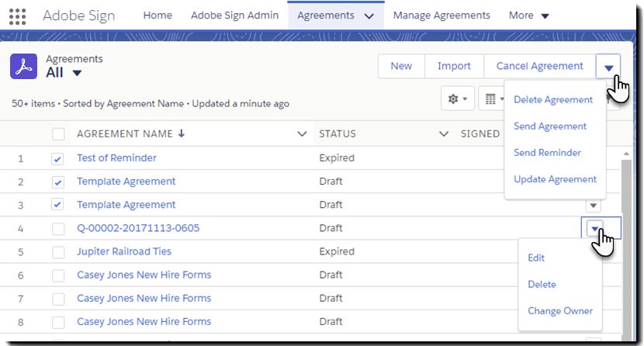Open row 3 actions dropdown arrow
Viewport: 644px width, 346px height.
(593, 206)
